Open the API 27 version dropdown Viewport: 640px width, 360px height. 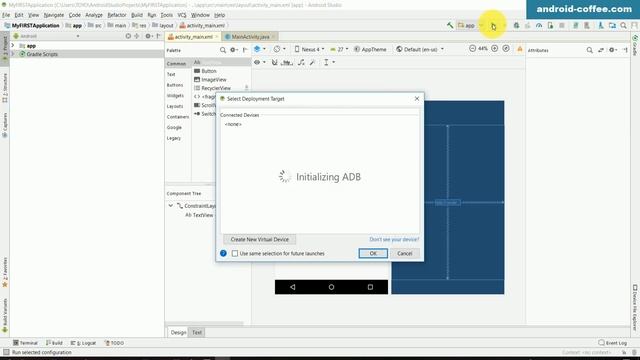[x=340, y=49]
